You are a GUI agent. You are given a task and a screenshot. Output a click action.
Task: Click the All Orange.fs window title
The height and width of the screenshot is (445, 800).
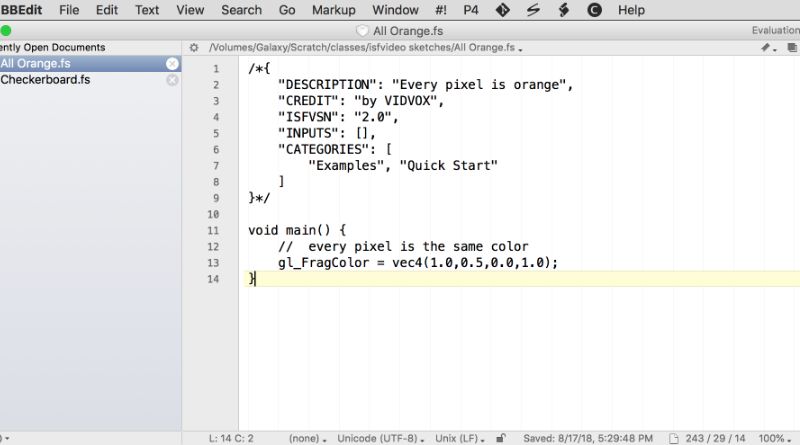(408, 31)
